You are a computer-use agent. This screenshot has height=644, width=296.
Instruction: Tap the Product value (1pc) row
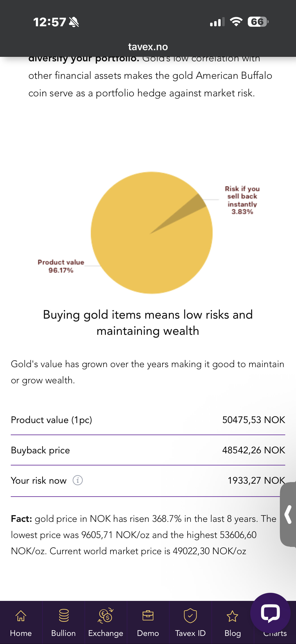tap(148, 420)
